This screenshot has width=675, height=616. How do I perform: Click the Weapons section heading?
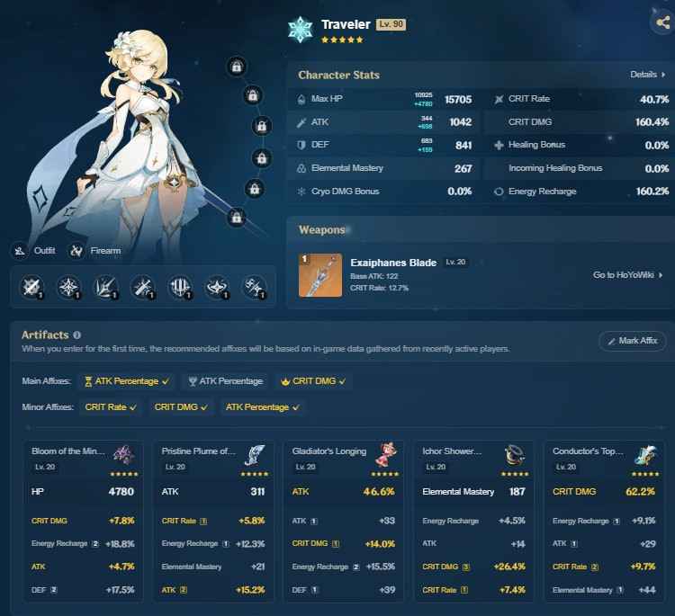point(322,230)
